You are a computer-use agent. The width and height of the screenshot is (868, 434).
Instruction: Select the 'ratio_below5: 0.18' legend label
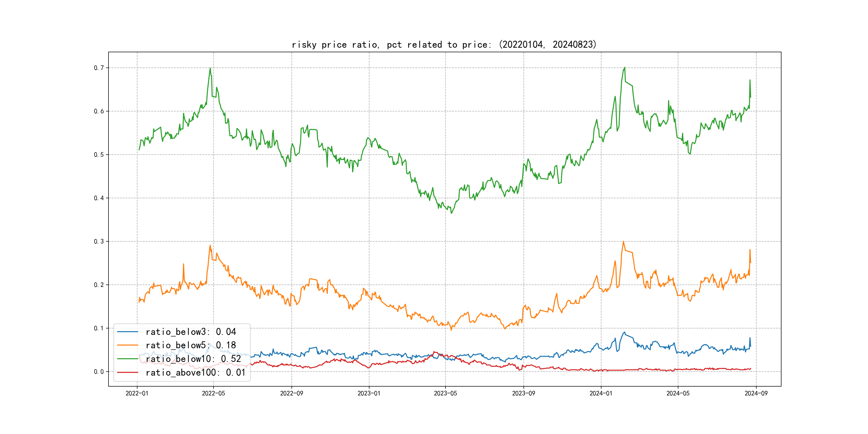(191, 345)
